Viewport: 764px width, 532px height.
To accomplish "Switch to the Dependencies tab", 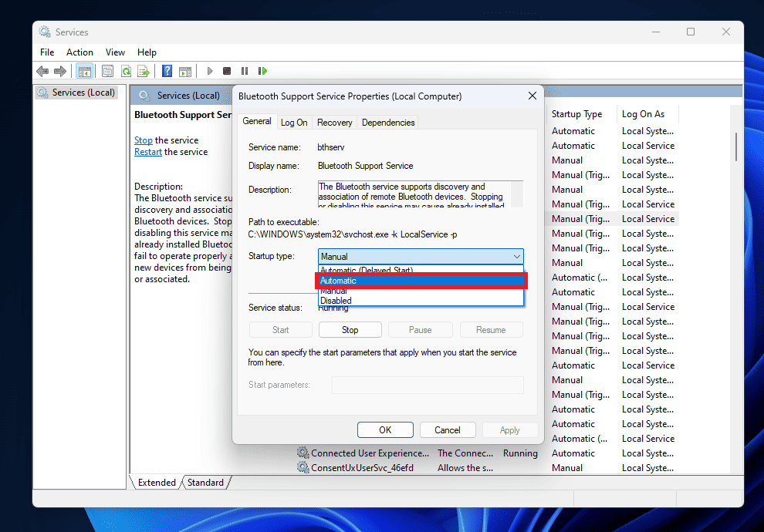I will [388, 123].
